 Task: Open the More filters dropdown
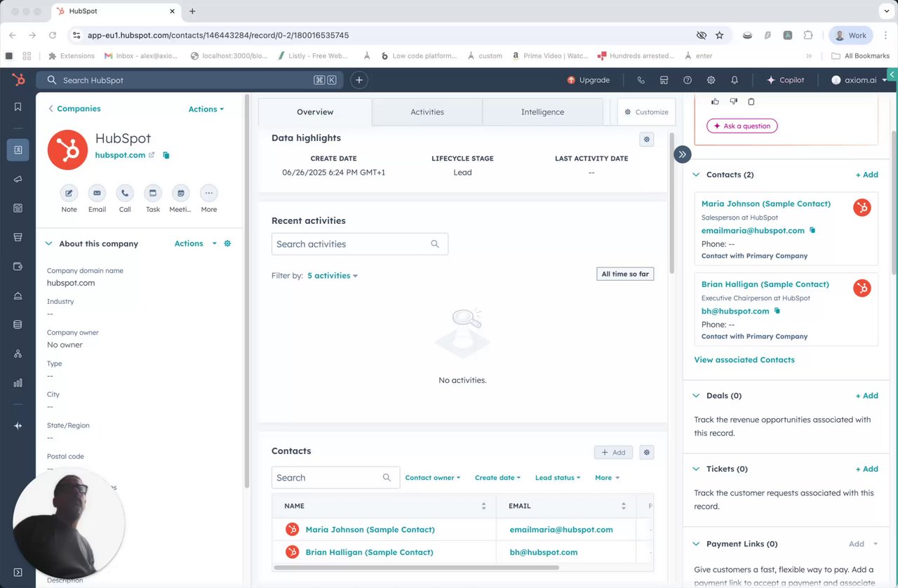coord(608,478)
